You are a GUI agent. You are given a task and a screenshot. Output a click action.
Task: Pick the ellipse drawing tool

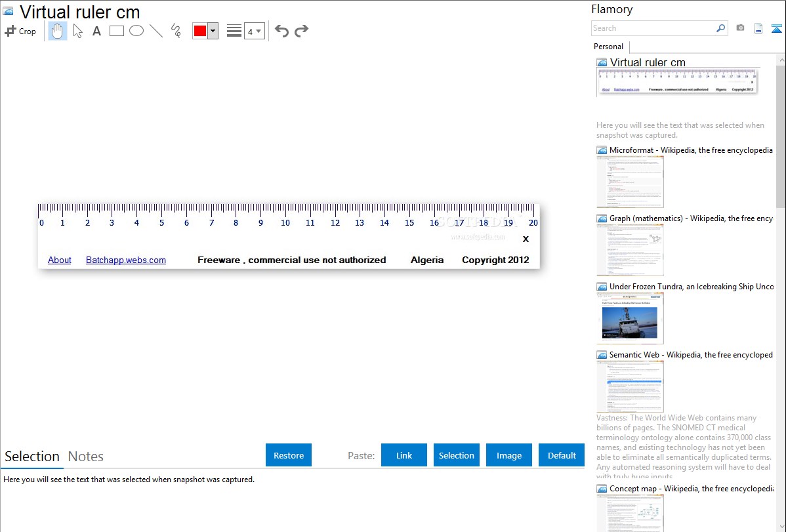click(136, 31)
